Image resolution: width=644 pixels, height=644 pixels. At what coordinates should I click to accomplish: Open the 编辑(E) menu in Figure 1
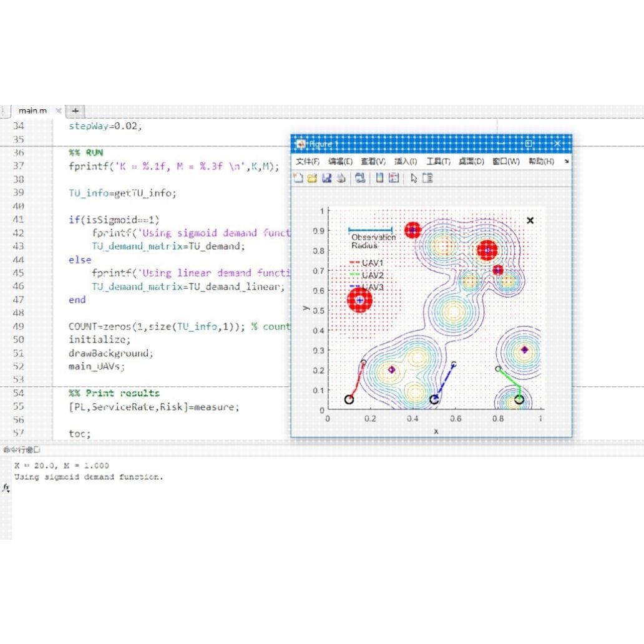[341, 162]
